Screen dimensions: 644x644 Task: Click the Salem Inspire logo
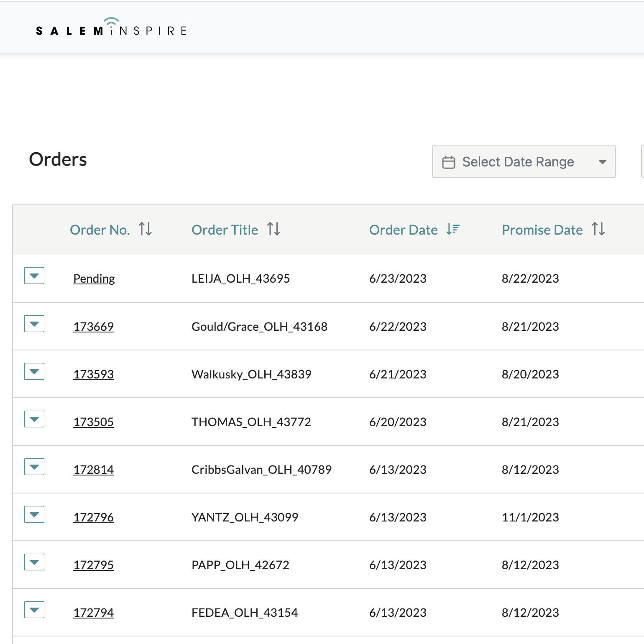(x=111, y=28)
